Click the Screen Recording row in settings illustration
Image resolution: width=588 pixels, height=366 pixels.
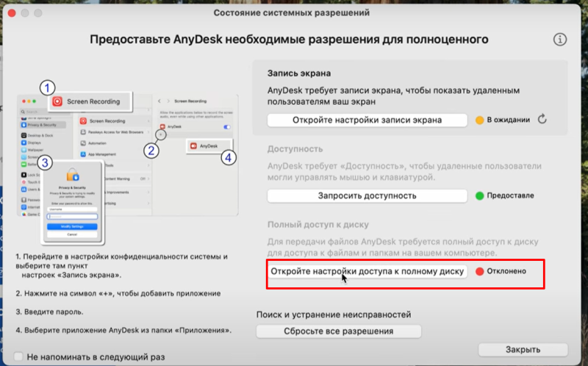(114, 120)
